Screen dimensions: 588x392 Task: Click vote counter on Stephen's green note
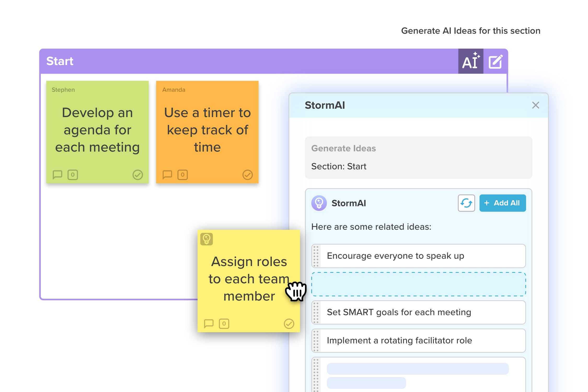click(73, 175)
